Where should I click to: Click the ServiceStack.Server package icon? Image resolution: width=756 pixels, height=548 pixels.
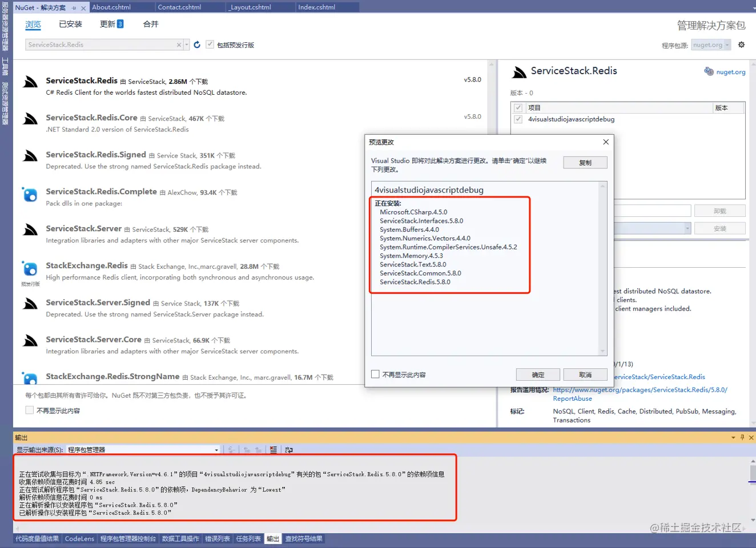tap(30, 229)
